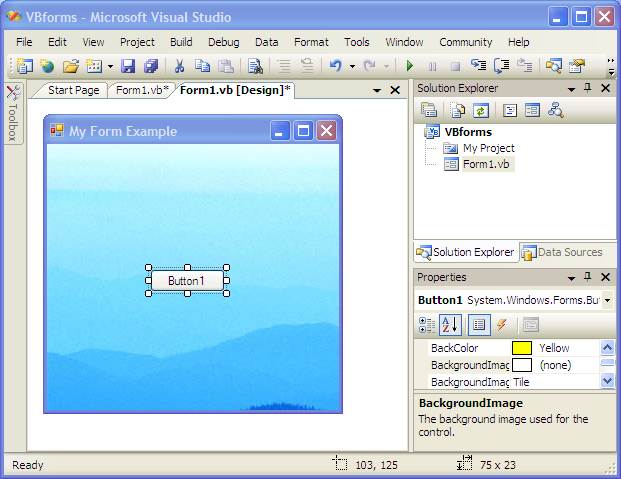Click the Save icon in toolbar
The image size is (621, 479).
coord(128,66)
